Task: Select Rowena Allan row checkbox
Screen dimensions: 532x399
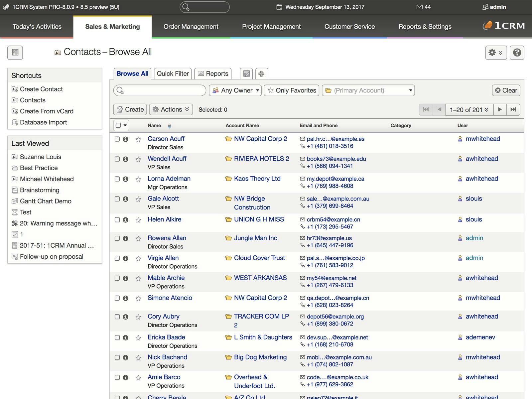Action: [x=117, y=238]
